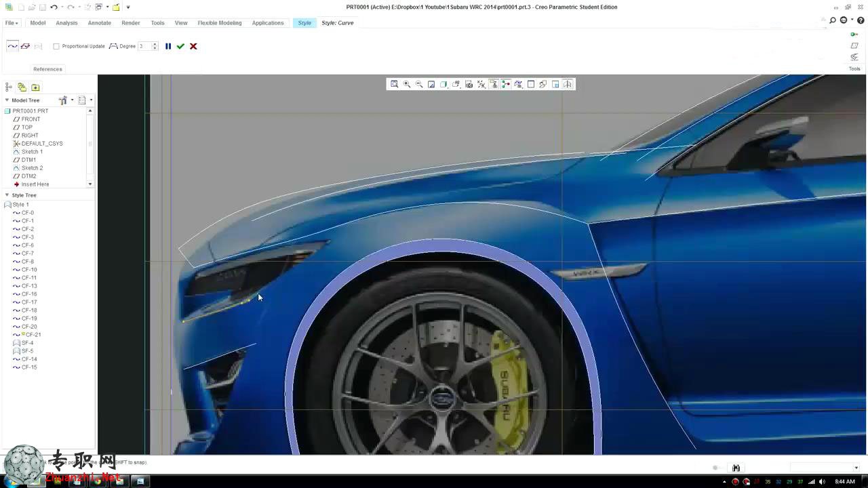Open the Style display options icon
Image resolution: width=868 pixels, height=488 pixels.
pyautogui.click(x=519, y=84)
